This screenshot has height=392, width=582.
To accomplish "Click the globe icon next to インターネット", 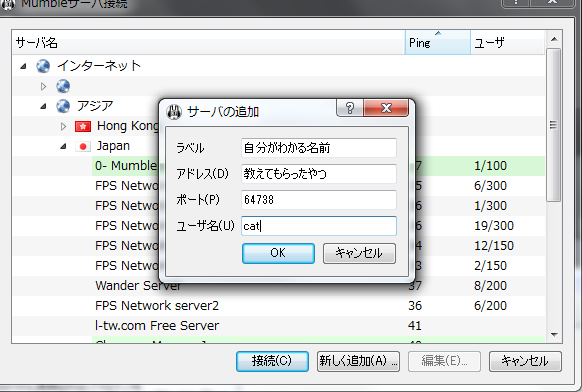I will (43, 66).
